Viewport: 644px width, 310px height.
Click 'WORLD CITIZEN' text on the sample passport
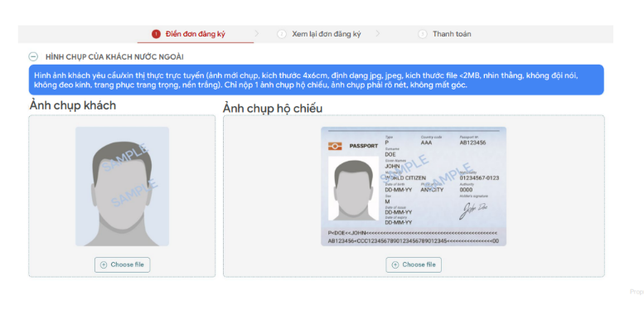coord(405,178)
